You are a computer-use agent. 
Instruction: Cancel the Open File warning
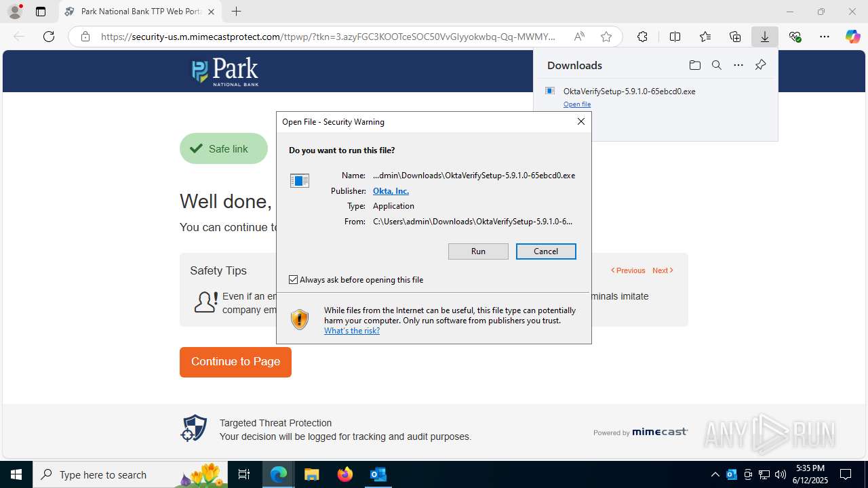(546, 251)
